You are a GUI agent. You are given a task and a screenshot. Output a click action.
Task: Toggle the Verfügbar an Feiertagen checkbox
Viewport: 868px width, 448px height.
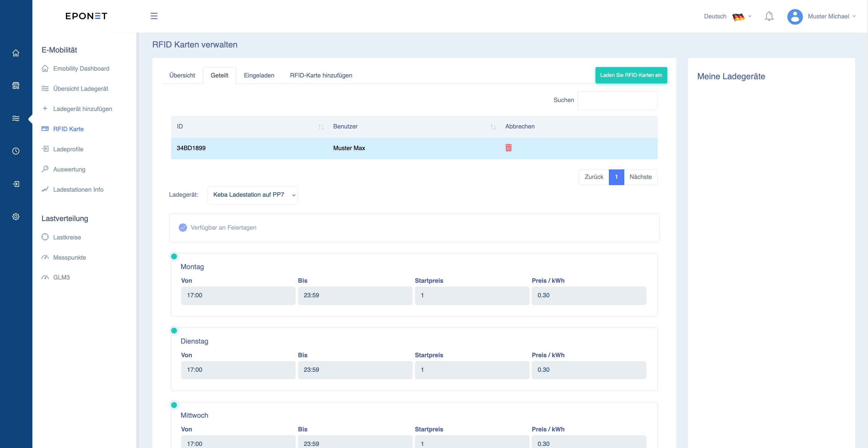(x=183, y=228)
